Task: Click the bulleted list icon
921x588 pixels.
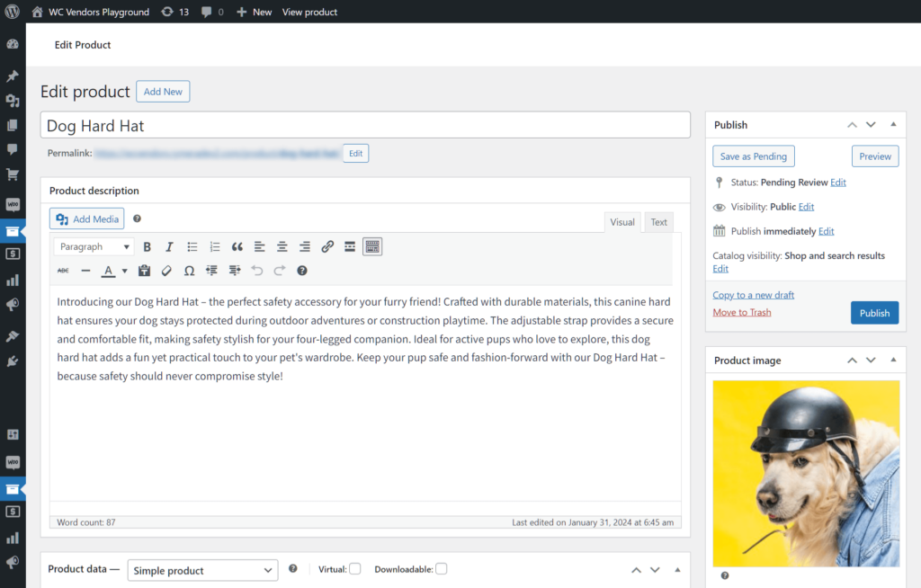Action: click(x=192, y=246)
